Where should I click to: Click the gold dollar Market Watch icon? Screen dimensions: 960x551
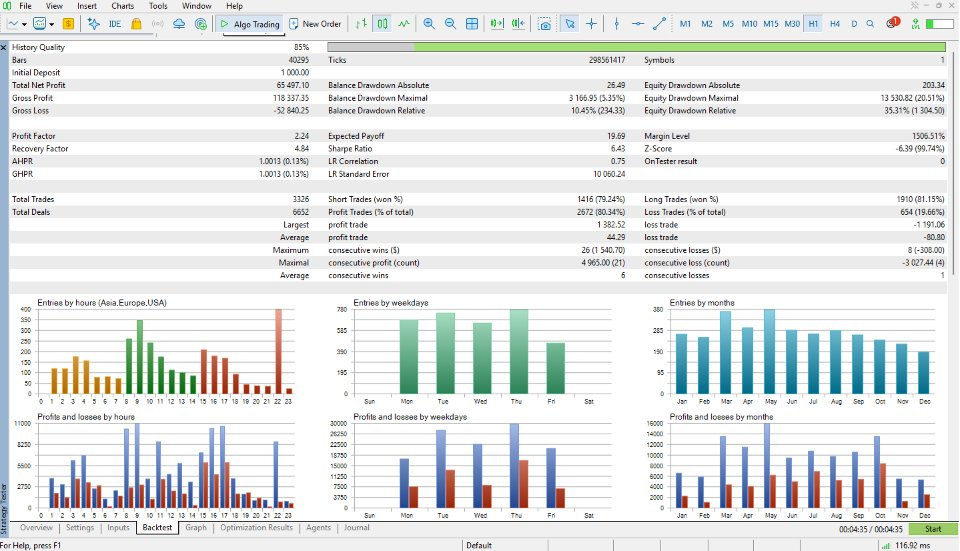(69, 24)
